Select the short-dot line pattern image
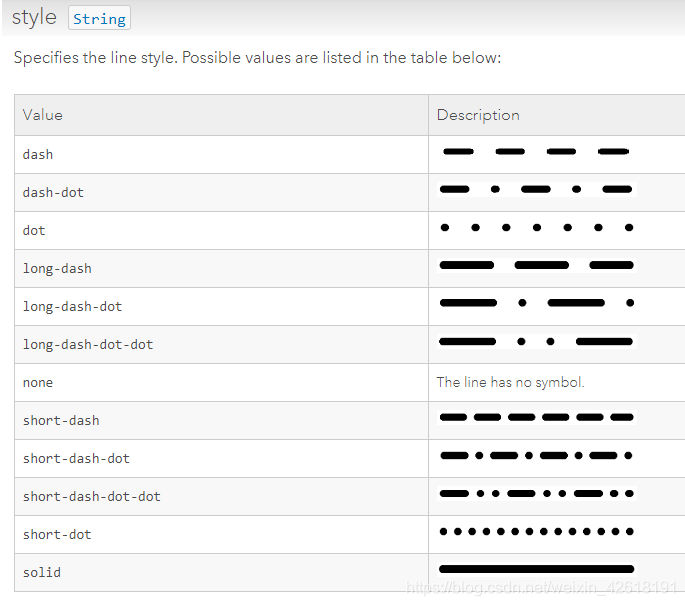Screen dimensions: 685x606 pyautogui.click(x=536, y=531)
